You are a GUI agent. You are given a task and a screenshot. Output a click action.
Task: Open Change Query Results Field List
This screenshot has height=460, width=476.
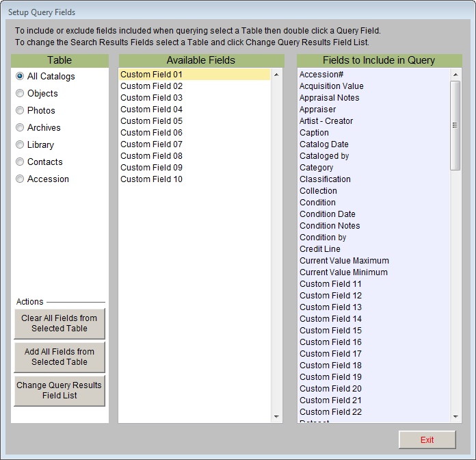point(59,390)
